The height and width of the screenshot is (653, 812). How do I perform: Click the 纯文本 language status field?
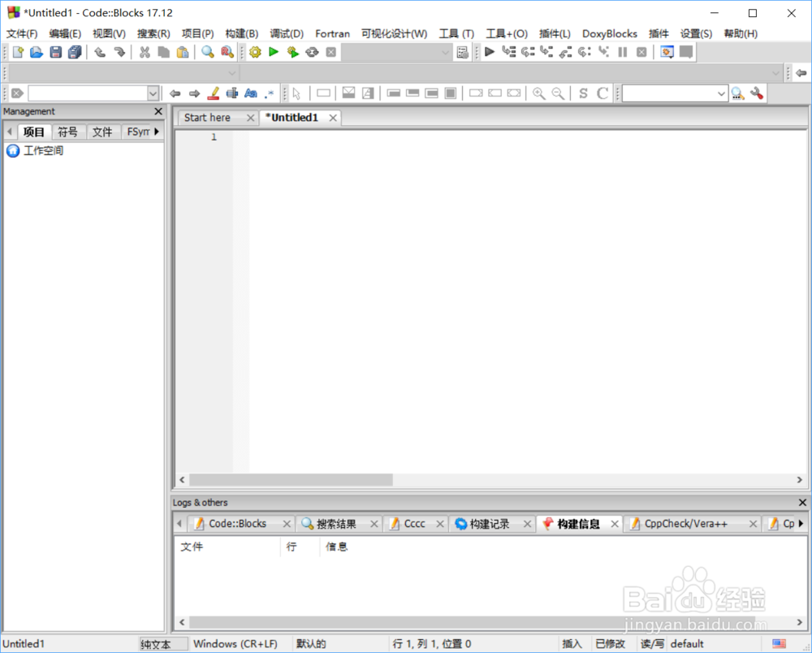click(x=163, y=644)
